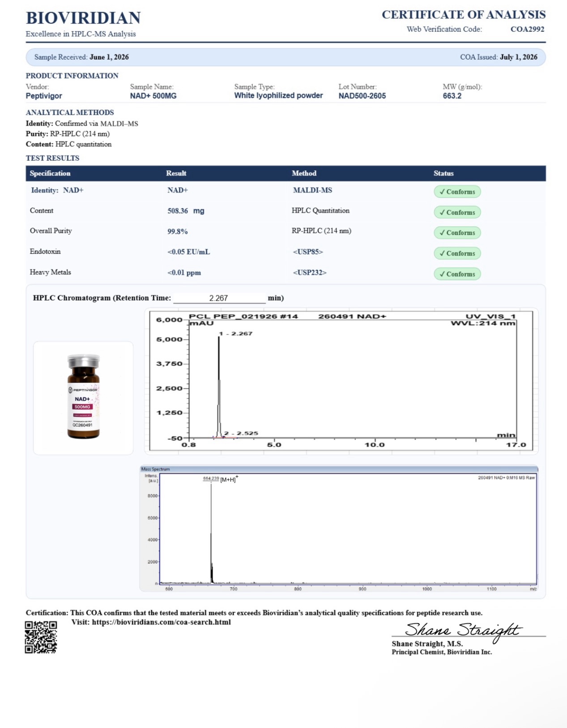Image resolution: width=567 pixels, height=728 pixels.
Task: Click the Conforms badge in the Identity row
Action: point(457,192)
